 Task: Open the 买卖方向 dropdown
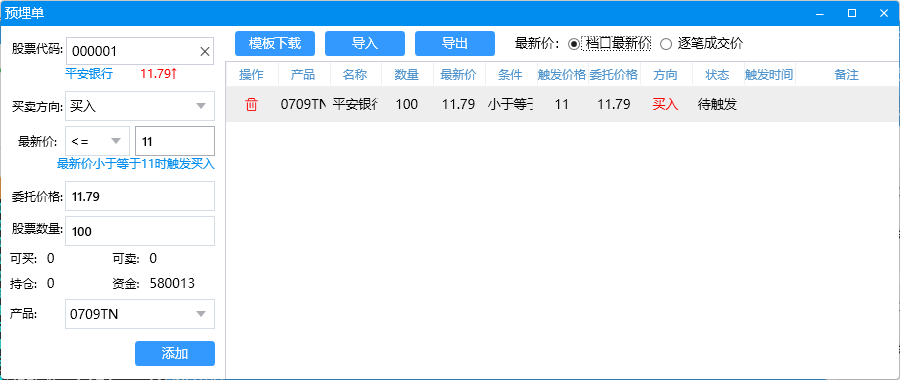(x=140, y=106)
